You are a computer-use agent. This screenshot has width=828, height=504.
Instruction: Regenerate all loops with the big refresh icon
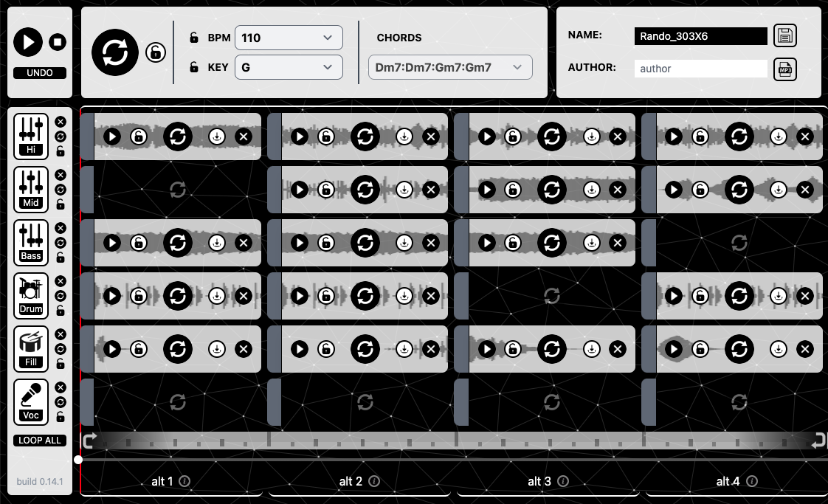click(x=115, y=52)
